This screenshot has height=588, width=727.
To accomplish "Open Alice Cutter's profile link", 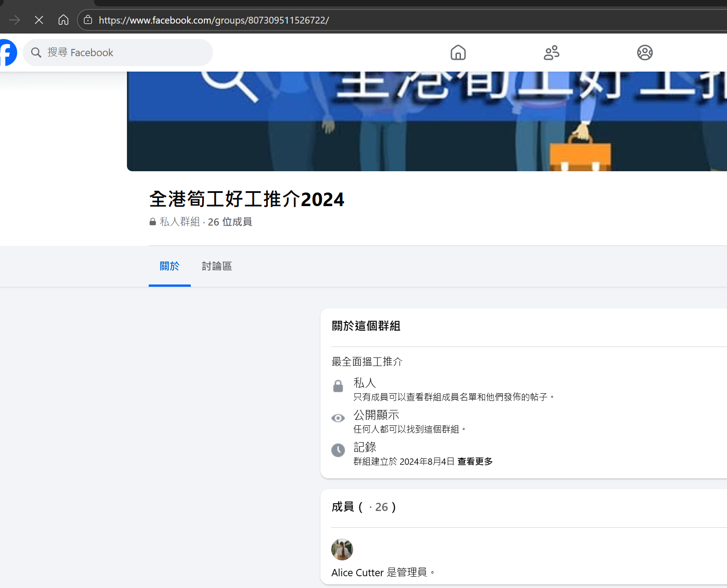I will tap(357, 572).
